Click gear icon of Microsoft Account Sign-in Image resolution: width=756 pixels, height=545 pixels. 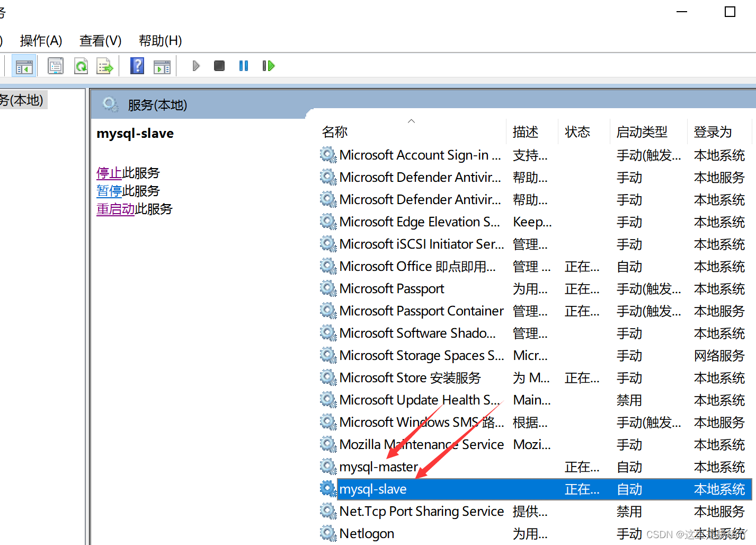click(x=328, y=155)
